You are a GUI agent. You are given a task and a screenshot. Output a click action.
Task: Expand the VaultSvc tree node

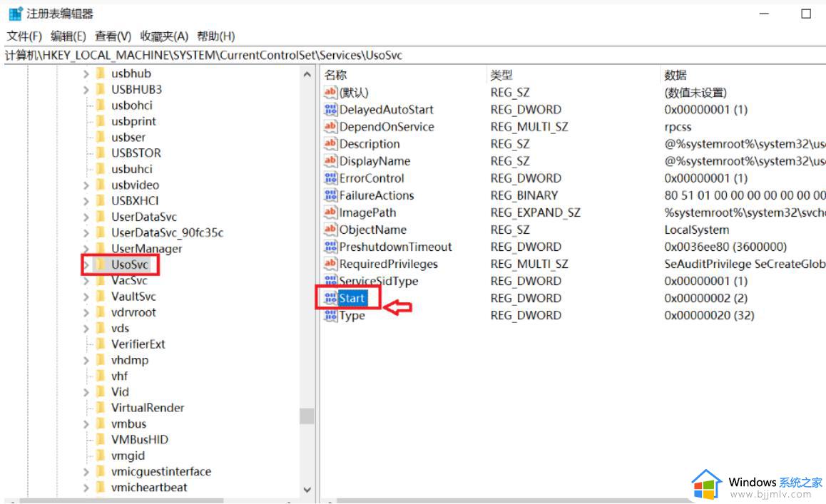point(86,297)
